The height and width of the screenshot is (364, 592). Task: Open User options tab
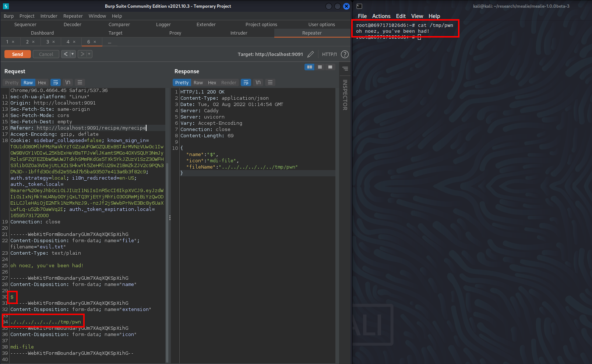coord(322,25)
